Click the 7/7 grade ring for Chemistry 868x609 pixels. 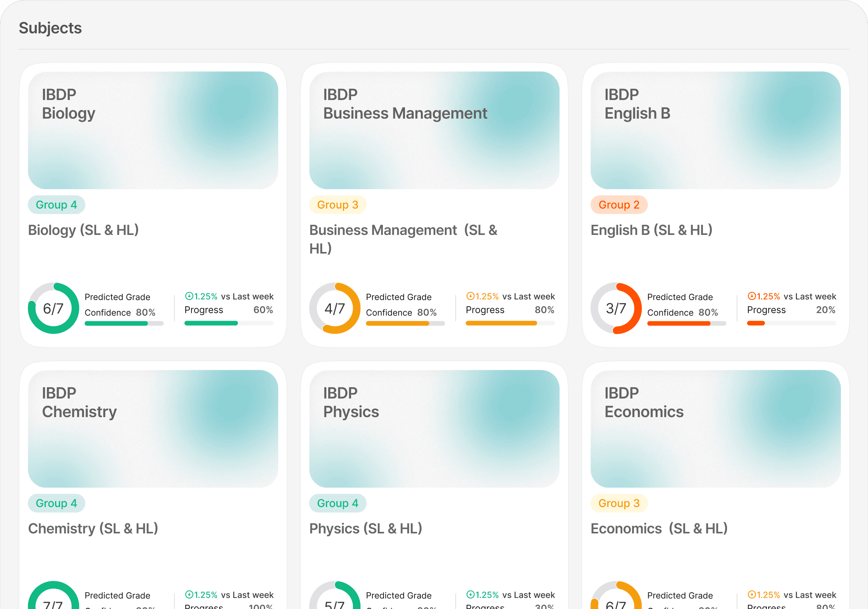(53, 595)
